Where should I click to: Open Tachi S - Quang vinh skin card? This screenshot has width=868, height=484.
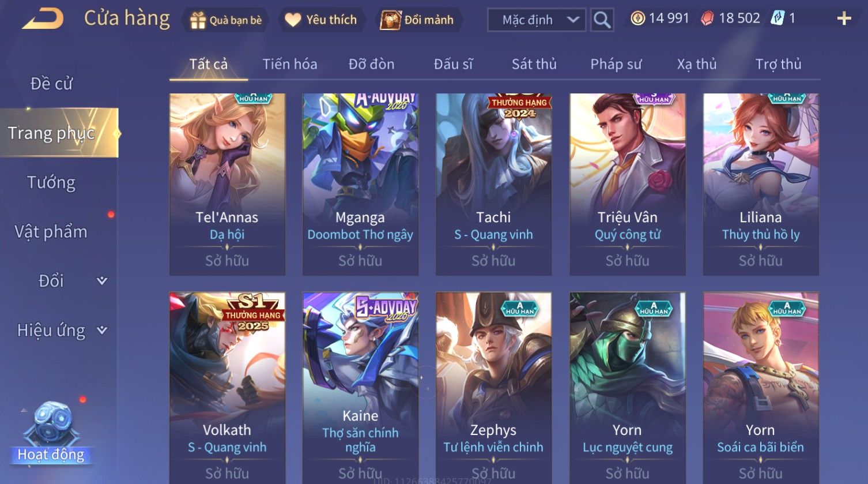pyautogui.click(x=494, y=184)
